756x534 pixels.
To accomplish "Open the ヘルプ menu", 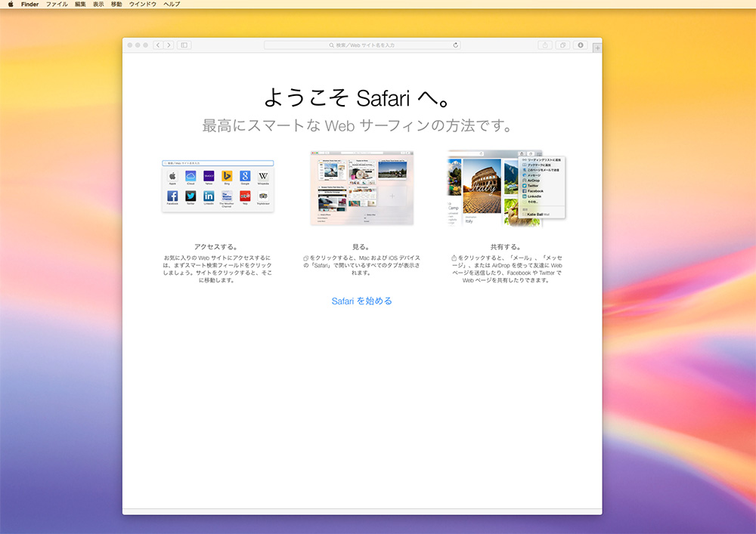I will [172, 4].
